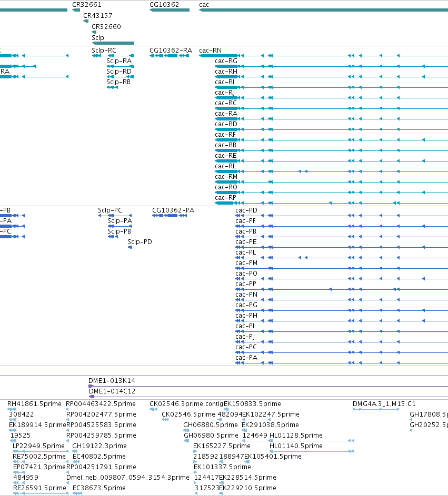Select the CR43157 gene label
Viewport: 448px width, 496px height.
tap(97, 15)
